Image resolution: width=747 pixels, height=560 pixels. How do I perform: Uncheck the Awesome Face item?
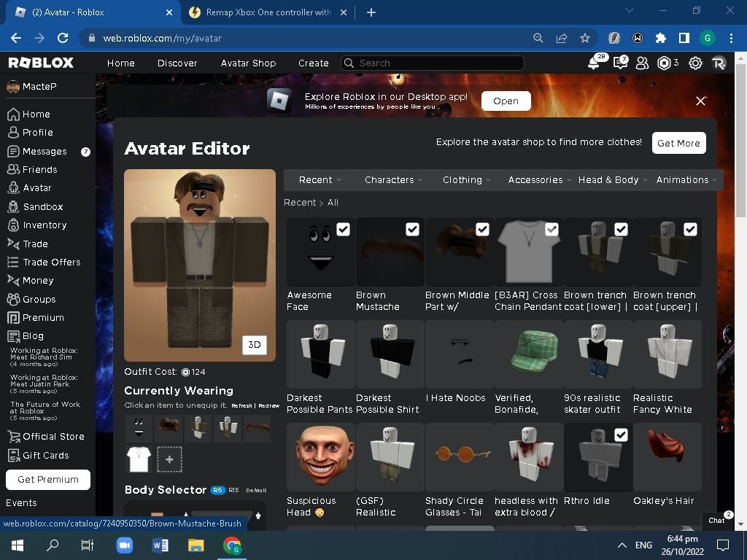point(343,229)
